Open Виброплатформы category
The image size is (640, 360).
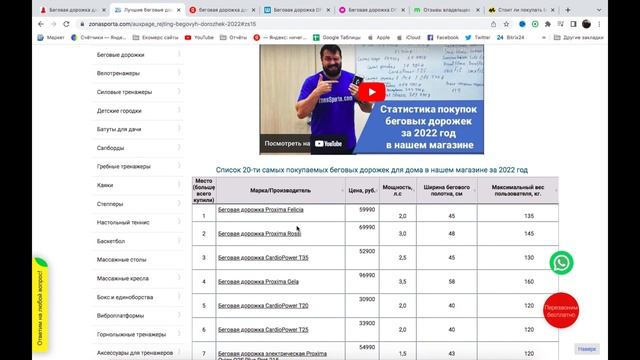click(120, 316)
